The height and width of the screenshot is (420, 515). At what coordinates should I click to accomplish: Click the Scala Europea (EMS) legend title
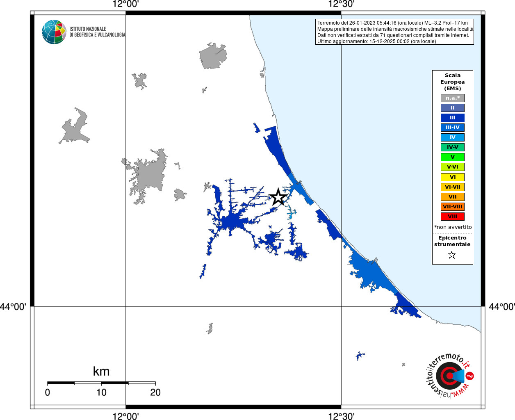452,82
